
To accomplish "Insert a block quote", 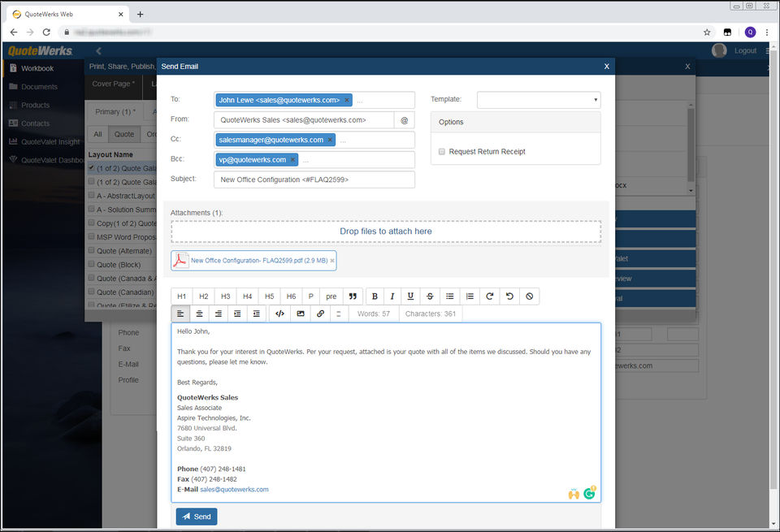I will click(x=353, y=296).
